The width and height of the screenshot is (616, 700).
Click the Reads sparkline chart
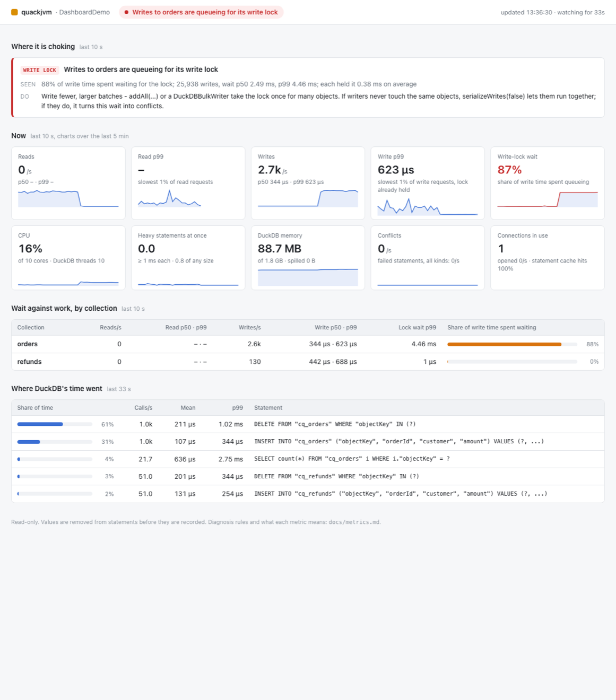pyautogui.click(x=68, y=198)
